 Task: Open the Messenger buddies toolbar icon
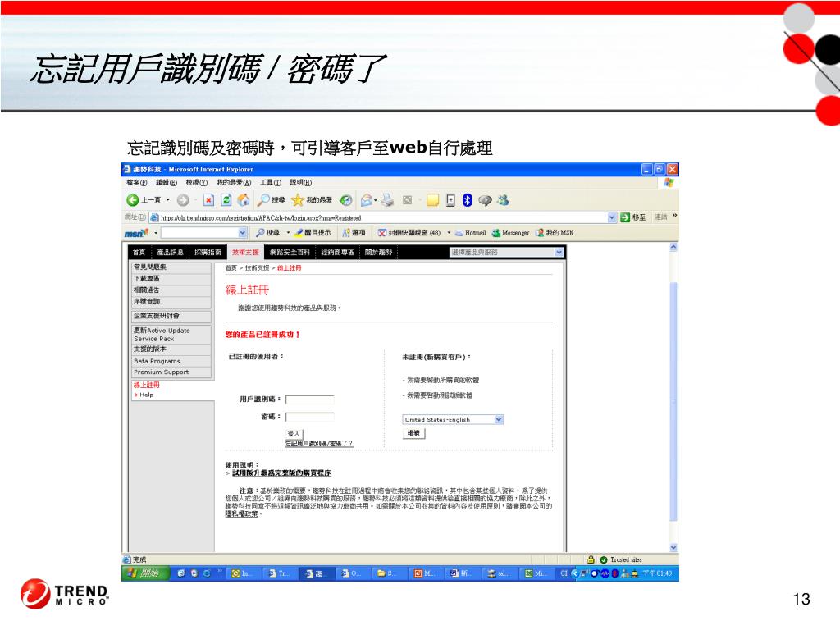tap(503, 200)
